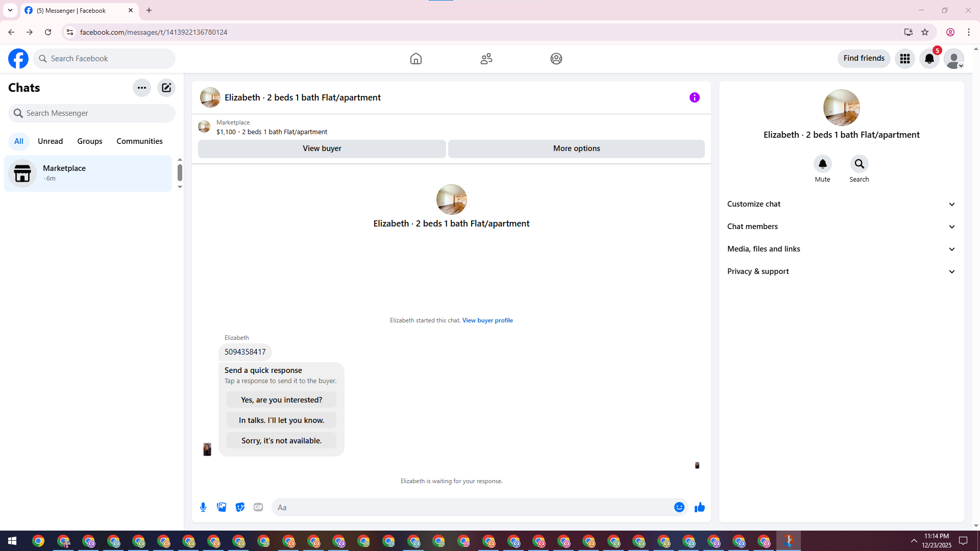The height and width of the screenshot is (551, 980).
Task: Open the notifications bell
Action: 929,59
